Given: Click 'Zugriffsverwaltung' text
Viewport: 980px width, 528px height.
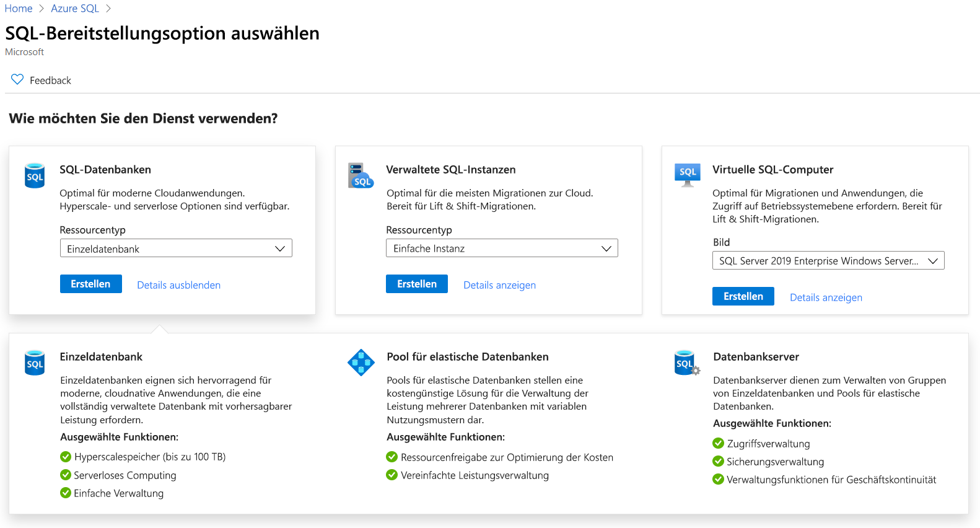Looking at the screenshot, I should 768,444.
